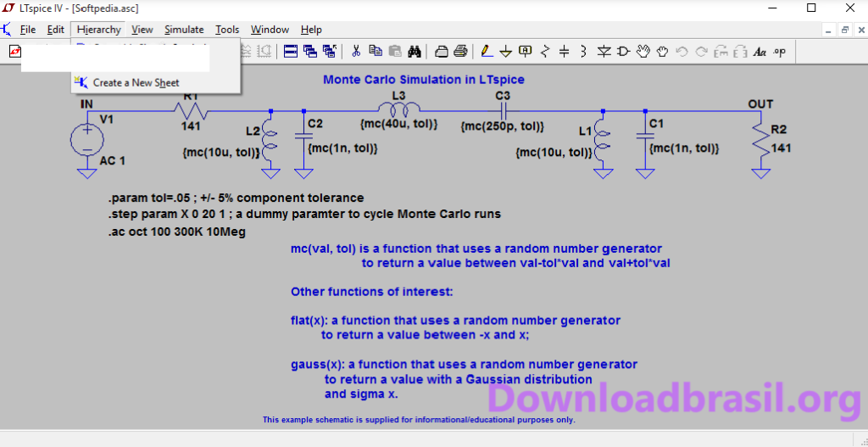Click the Redo arrow icon
This screenshot has height=447, width=868.
point(701,52)
